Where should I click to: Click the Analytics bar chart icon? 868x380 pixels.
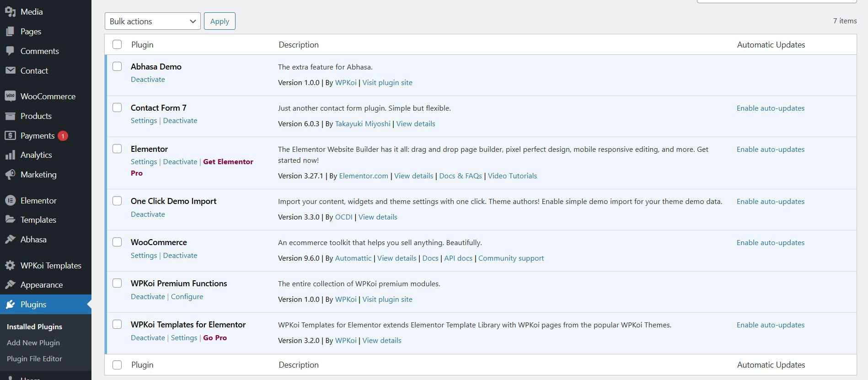[10, 155]
